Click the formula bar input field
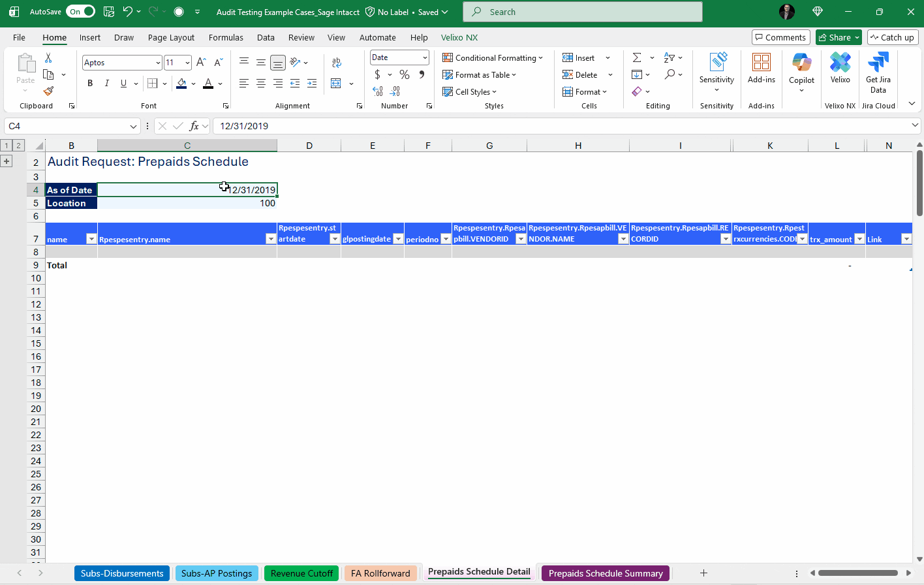Screen dimensions: 924x585 point(561,126)
